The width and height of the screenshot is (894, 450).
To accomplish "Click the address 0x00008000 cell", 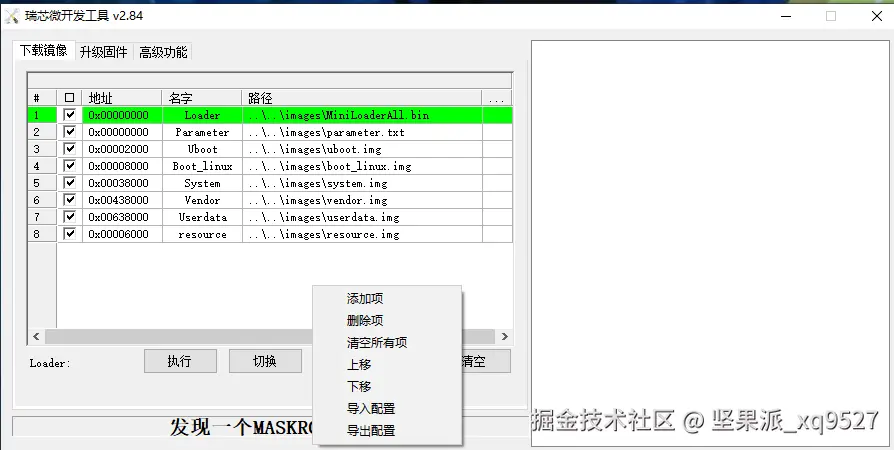I will 122,167.
